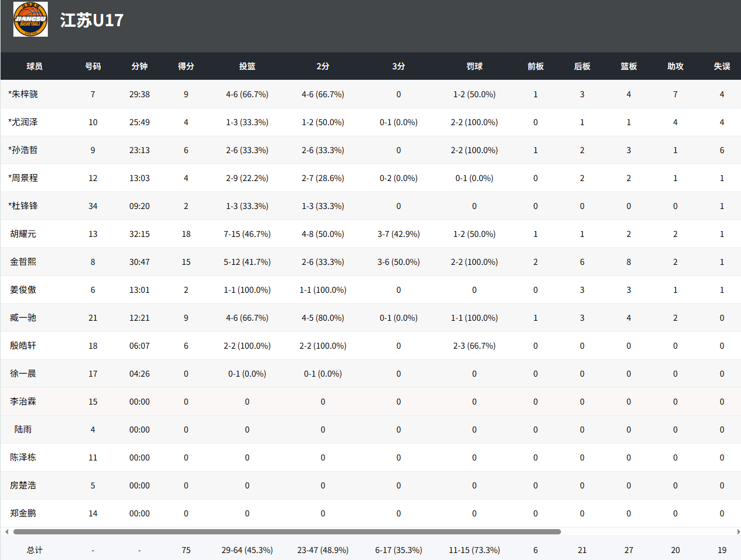This screenshot has height=560, width=741.
Task: Click the 总计 totals row label
Action: pyautogui.click(x=34, y=550)
